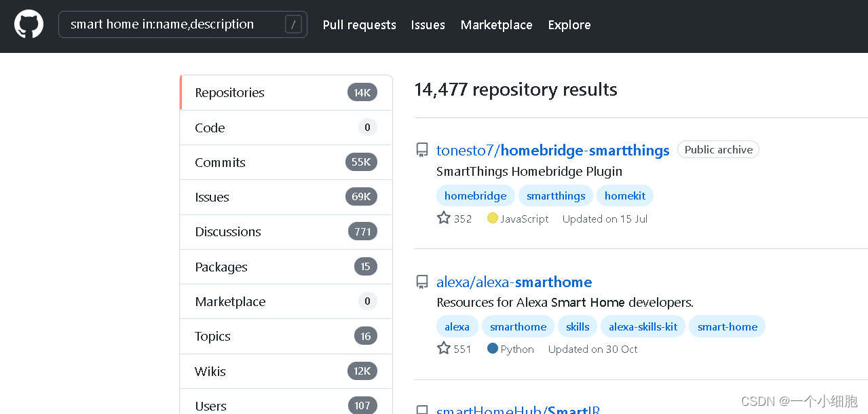
Task: Click "Resources for Alexa Smart Home developers." text
Action: pyautogui.click(x=565, y=302)
